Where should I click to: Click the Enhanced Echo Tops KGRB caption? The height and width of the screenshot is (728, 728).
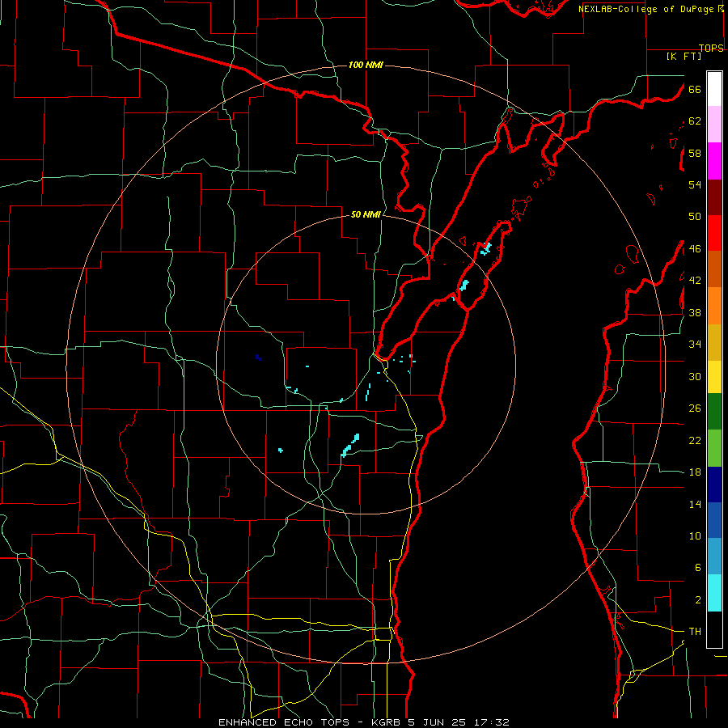click(x=363, y=722)
